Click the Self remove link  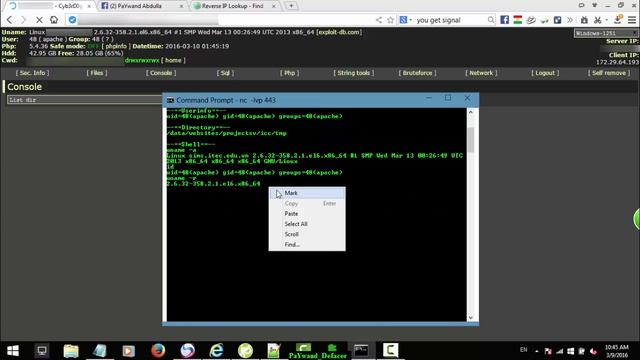pos(609,73)
